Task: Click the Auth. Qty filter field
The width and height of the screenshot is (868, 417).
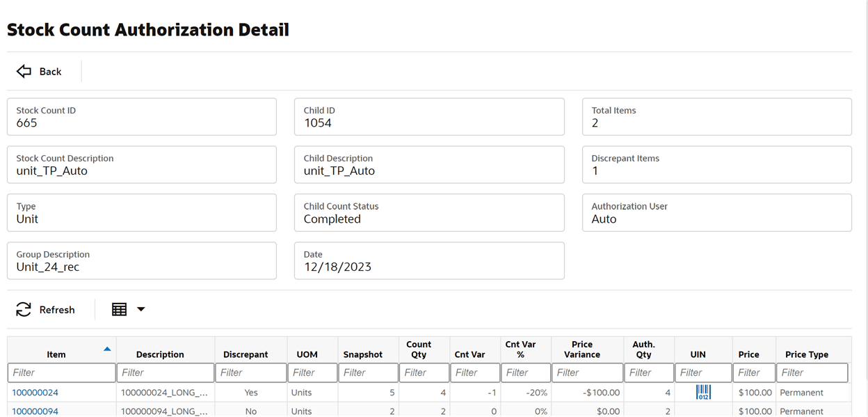Action: click(648, 372)
